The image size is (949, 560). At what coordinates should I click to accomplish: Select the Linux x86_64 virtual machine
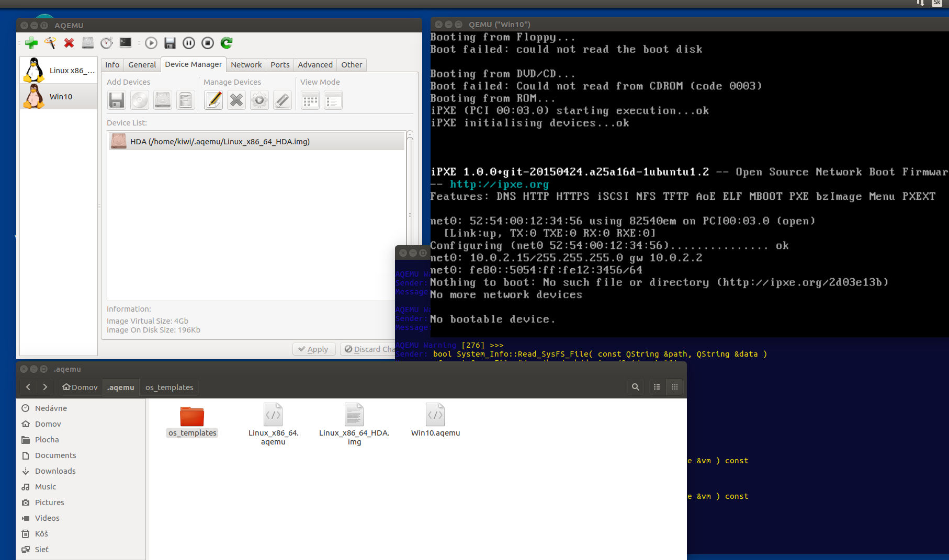click(x=59, y=71)
